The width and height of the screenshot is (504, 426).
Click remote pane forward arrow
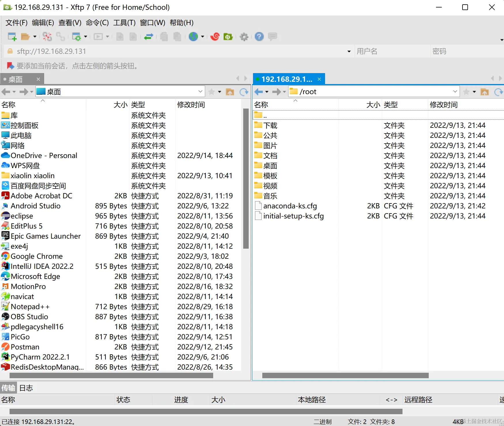[x=277, y=92]
